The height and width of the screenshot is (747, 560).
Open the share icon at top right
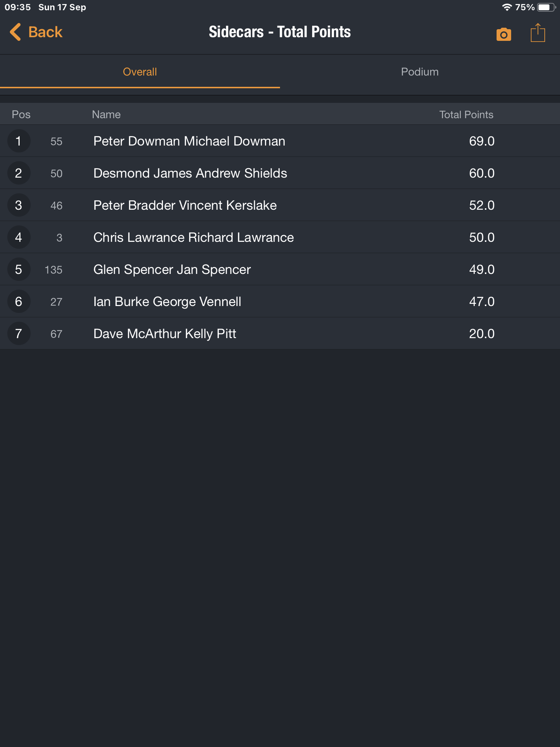(x=538, y=33)
